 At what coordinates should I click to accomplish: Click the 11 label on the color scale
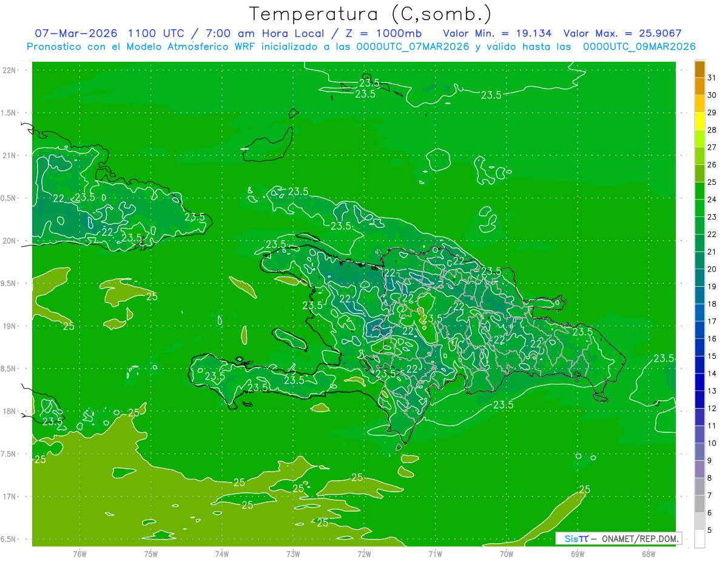pyautogui.click(x=712, y=426)
